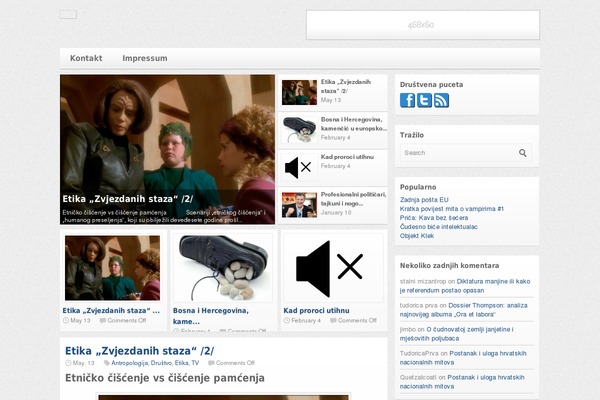Click the main featured slider image
Screen dimensions: 600x400
click(x=167, y=149)
